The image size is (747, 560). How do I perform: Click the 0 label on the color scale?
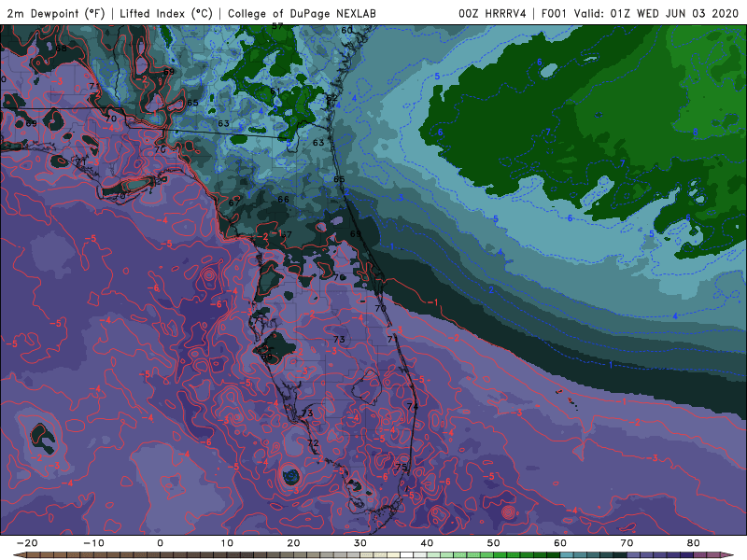click(160, 543)
